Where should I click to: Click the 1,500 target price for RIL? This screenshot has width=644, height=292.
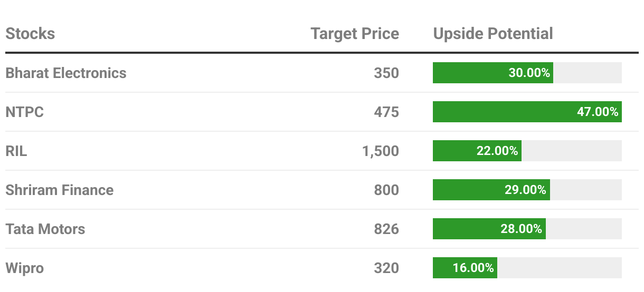click(x=380, y=151)
